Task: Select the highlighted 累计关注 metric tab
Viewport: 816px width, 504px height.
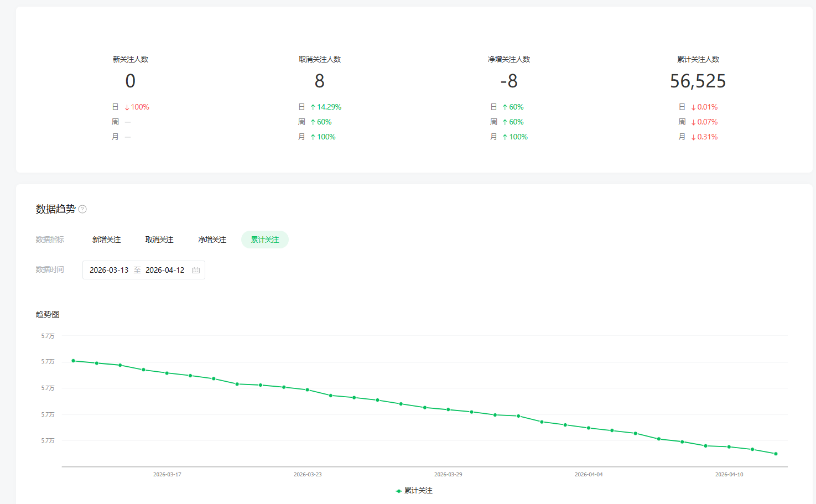Action: 265,240
